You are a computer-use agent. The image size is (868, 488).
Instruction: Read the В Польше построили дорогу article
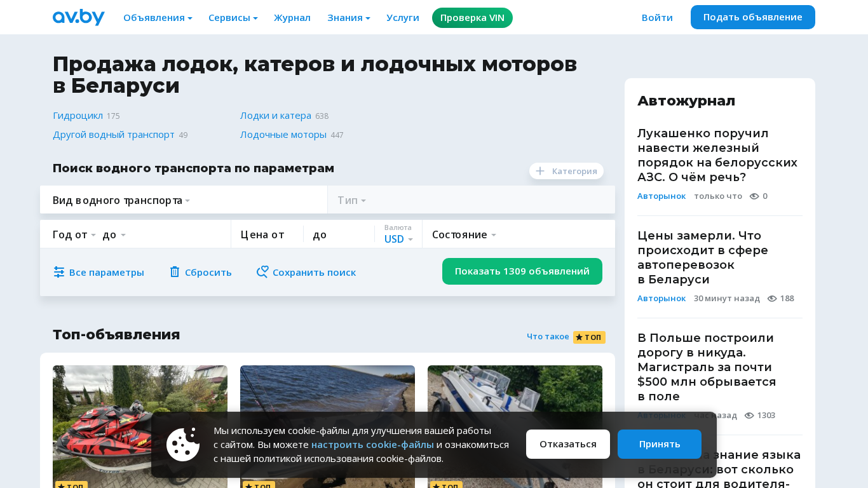click(x=707, y=367)
